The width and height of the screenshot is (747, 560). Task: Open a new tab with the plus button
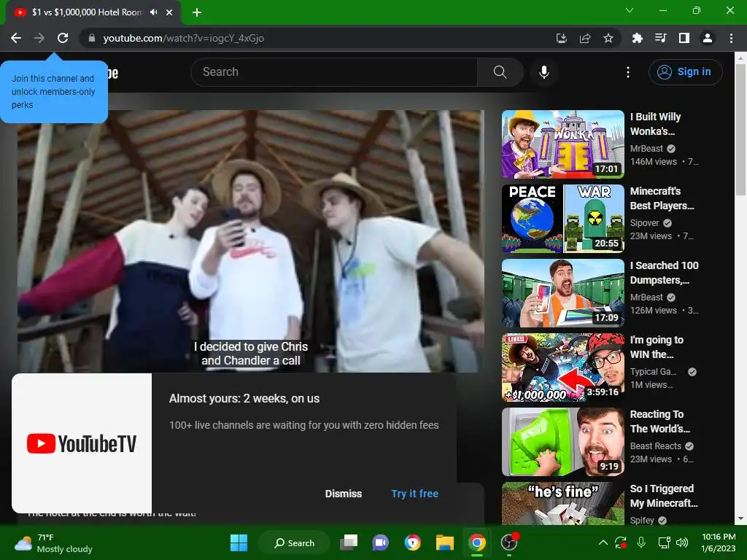click(x=197, y=12)
